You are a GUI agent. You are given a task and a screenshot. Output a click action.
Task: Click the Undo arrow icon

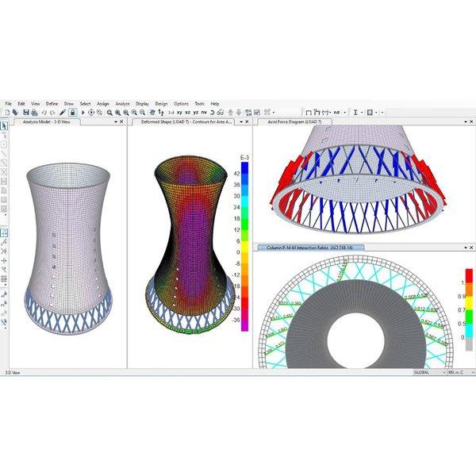coord(44,113)
